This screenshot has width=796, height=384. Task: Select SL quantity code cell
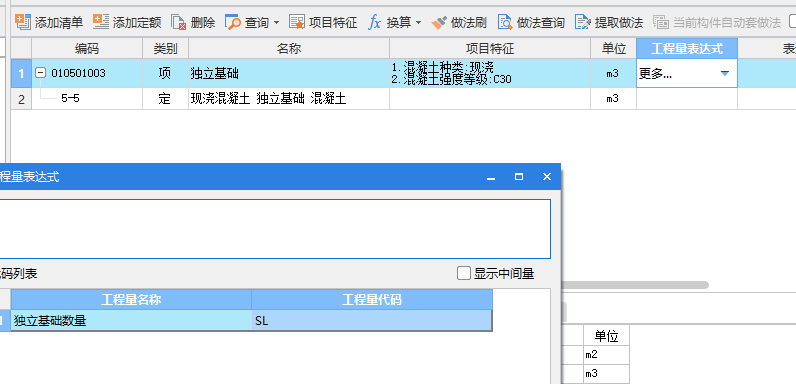click(x=372, y=321)
